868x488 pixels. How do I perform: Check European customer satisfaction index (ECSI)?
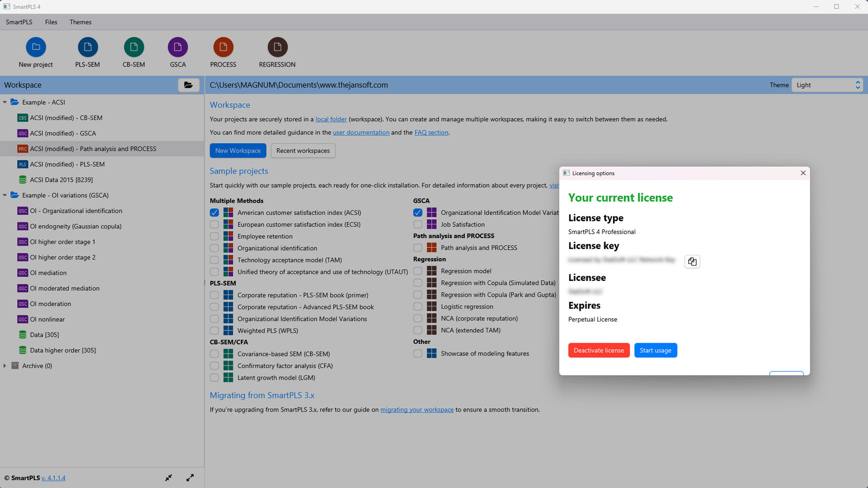pyautogui.click(x=214, y=224)
